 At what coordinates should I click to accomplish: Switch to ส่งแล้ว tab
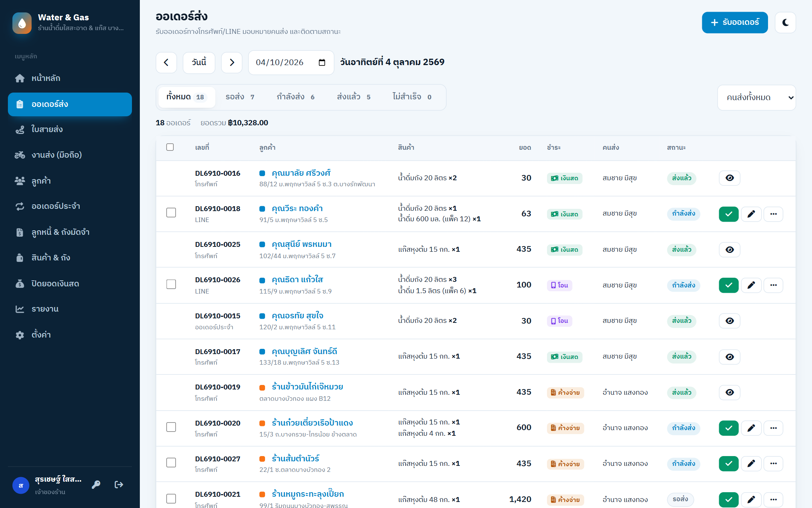coord(354,97)
